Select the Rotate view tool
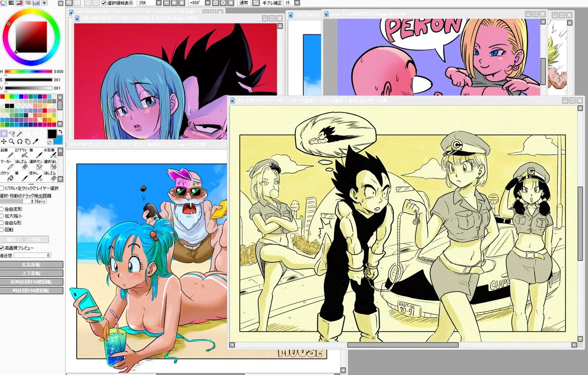The width and height of the screenshot is (588, 375). click(20, 142)
